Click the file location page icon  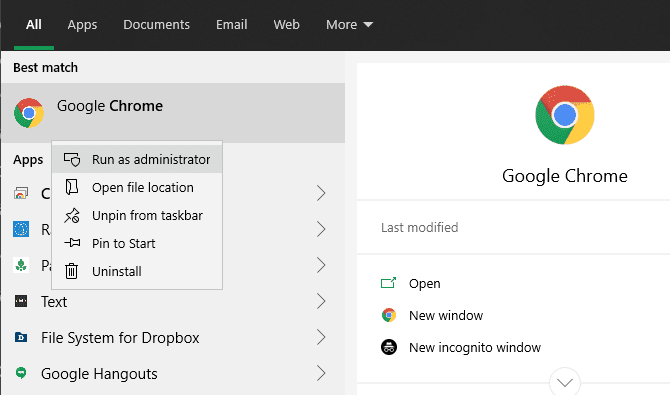[71, 187]
